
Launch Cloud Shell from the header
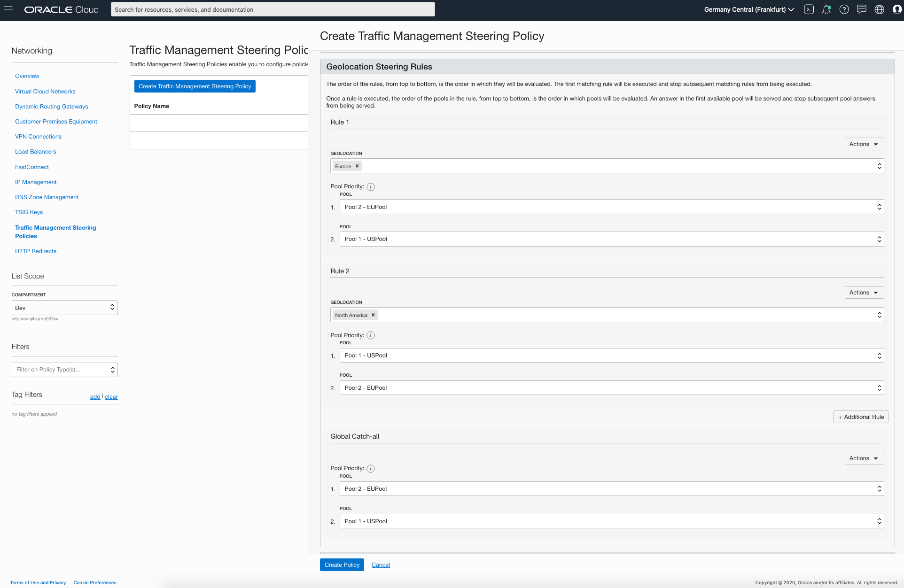(x=809, y=9)
